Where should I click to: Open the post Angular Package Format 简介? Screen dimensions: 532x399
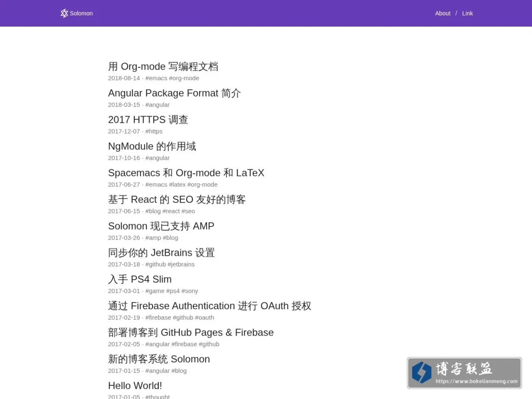174,93
